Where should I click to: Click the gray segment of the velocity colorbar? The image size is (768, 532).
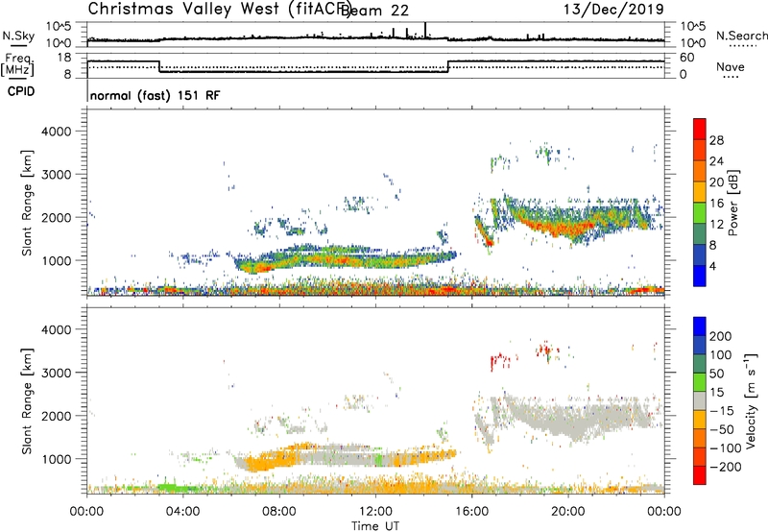[700, 401]
